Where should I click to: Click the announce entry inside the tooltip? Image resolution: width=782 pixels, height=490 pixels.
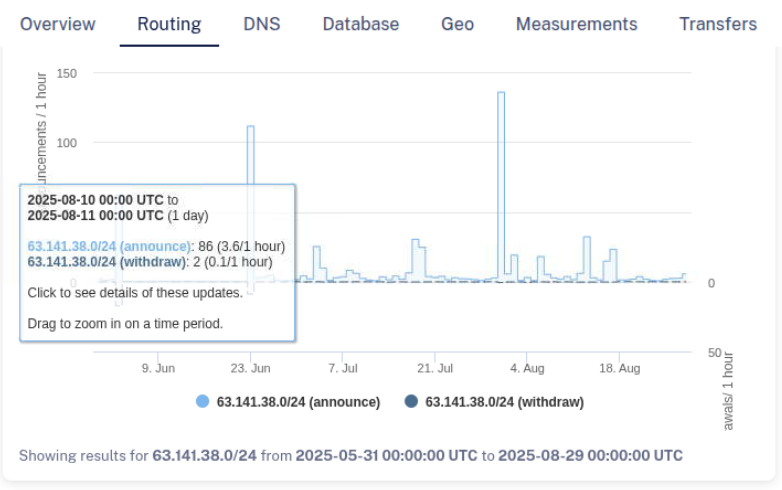click(109, 246)
